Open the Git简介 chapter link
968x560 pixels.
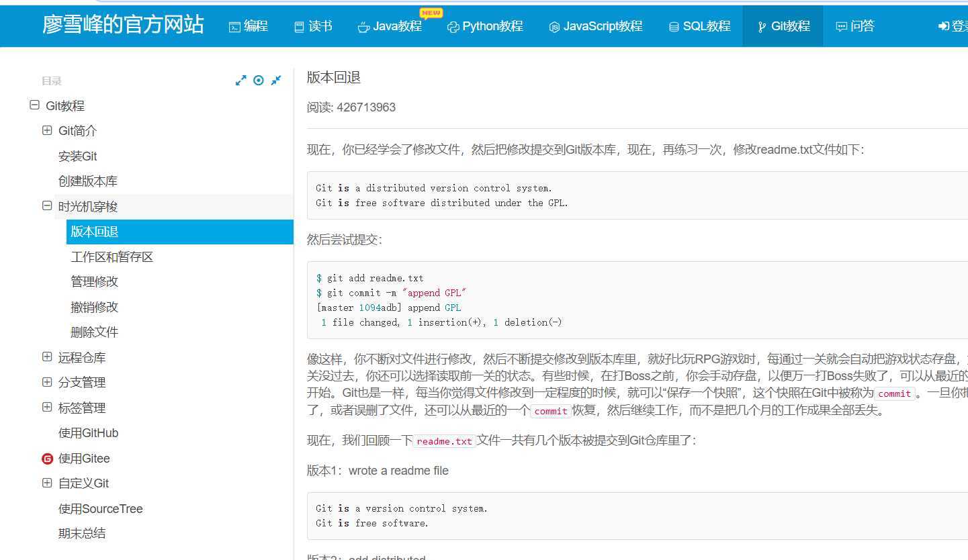78,131
